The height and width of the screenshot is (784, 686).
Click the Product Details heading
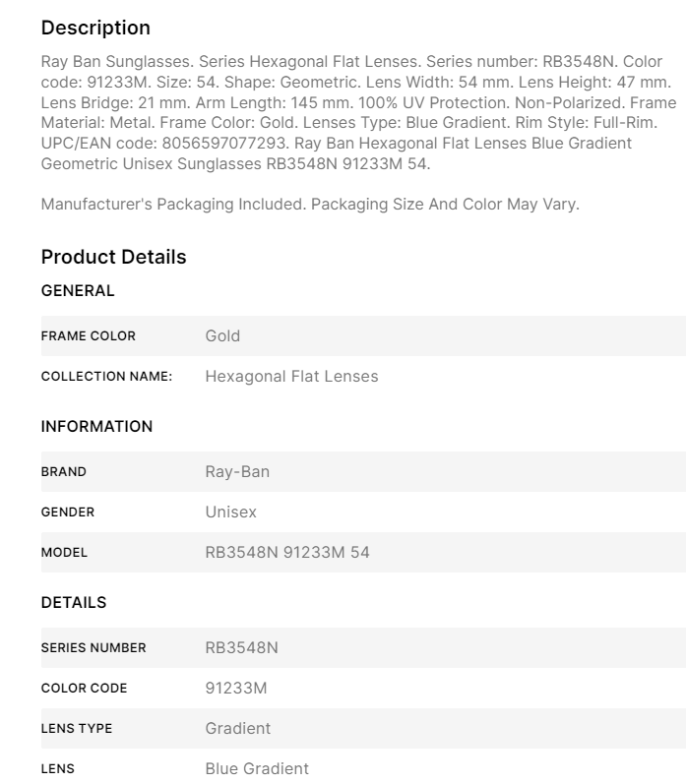(x=113, y=258)
